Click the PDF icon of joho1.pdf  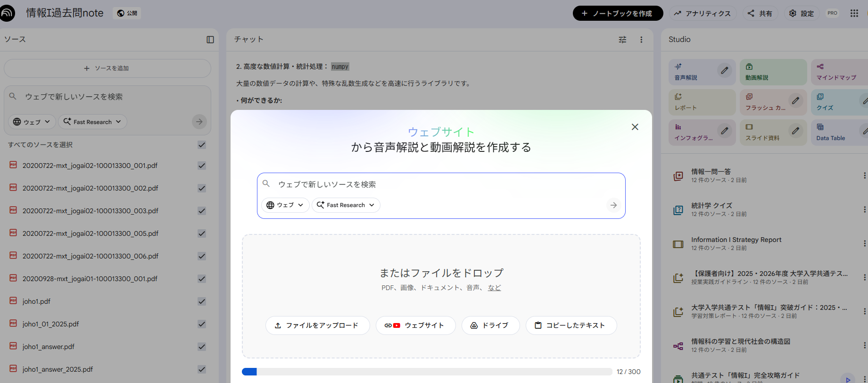(x=13, y=301)
